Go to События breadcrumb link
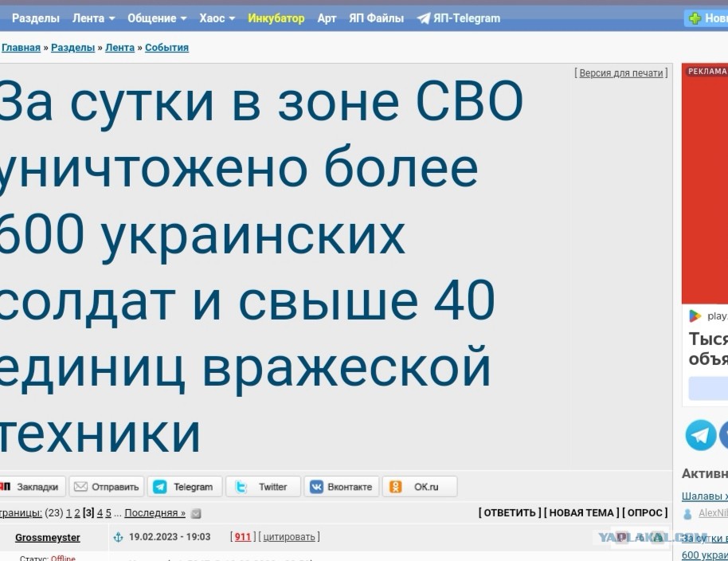This screenshot has height=561, width=728. pos(166,47)
